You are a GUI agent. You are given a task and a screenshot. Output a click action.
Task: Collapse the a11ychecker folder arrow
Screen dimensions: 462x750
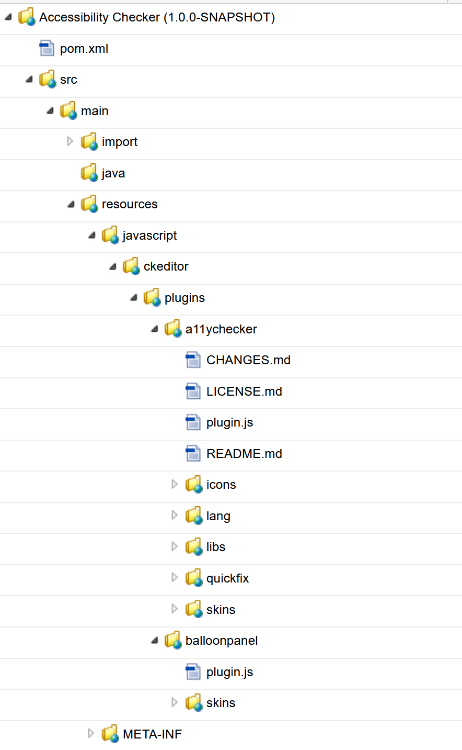pyautogui.click(x=155, y=329)
